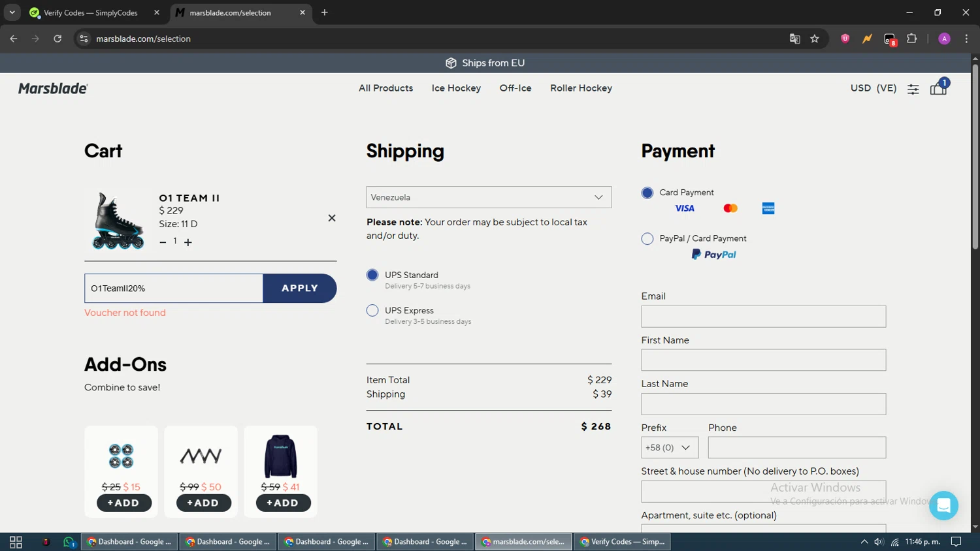
Task: Click the spring add-on image
Action: (x=201, y=456)
